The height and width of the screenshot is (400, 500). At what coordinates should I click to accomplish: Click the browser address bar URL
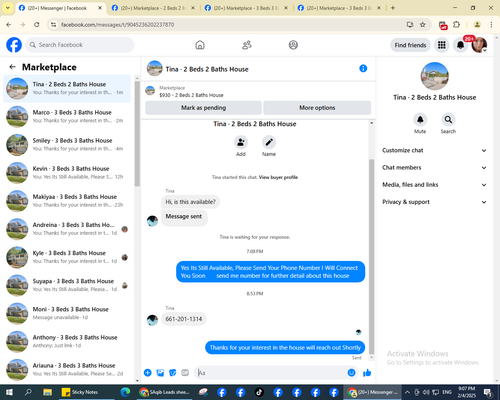[x=117, y=25]
